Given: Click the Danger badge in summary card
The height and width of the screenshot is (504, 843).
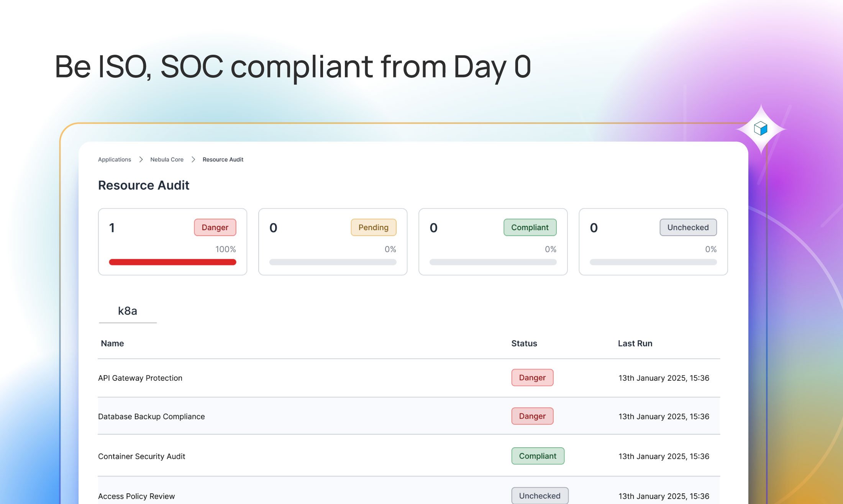Looking at the screenshot, I should [215, 227].
